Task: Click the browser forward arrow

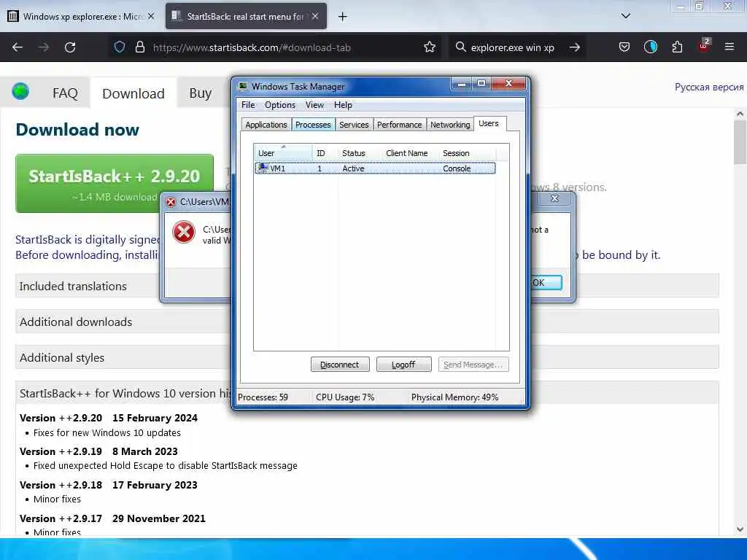Action: (43, 47)
